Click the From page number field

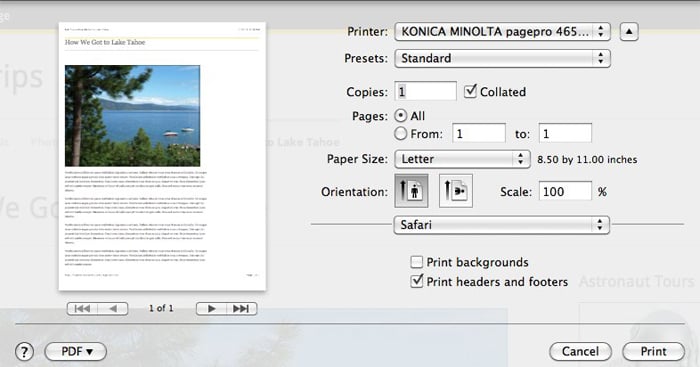479,133
